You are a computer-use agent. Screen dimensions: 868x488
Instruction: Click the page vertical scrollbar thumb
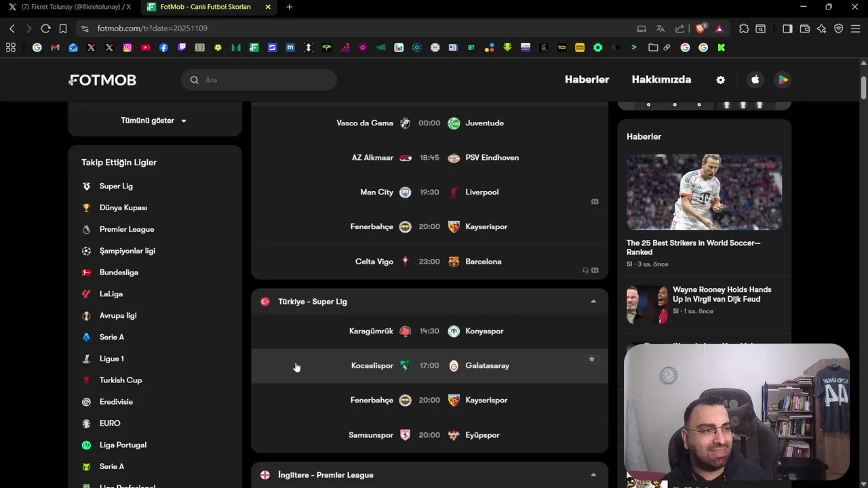coord(863,88)
